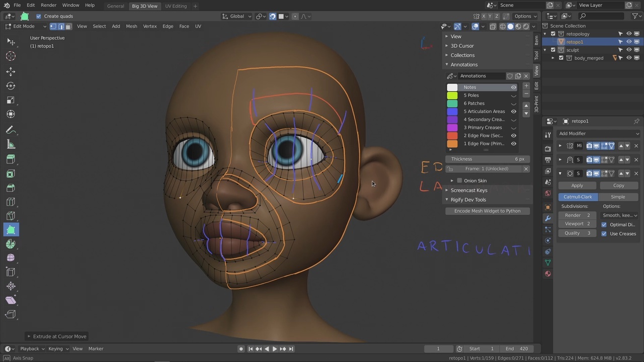644x362 pixels.
Task: Expand the Screencast Keys panel
Action: coord(468,191)
